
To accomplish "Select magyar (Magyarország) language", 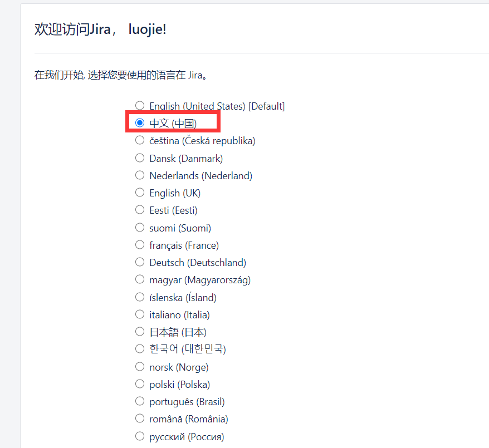I will tap(140, 279).
